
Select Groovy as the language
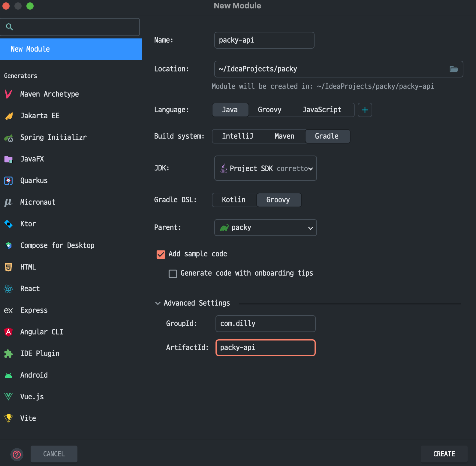click(270, 110)
